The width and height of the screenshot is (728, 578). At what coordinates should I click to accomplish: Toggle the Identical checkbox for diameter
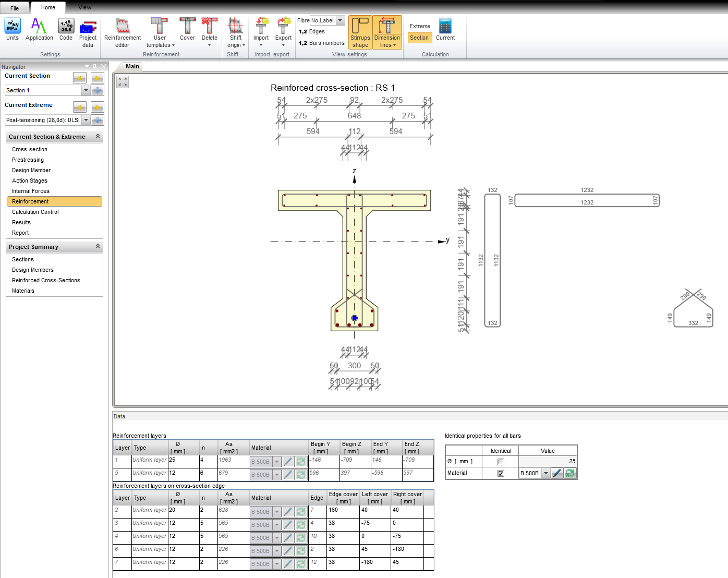click(501, 462)
